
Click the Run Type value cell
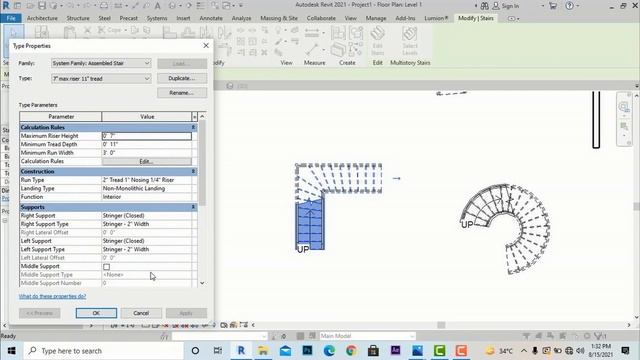pos(147,180)
